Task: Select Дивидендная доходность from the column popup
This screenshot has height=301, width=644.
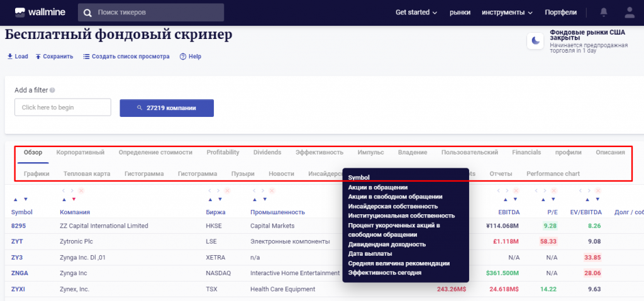Action: coord(387,244)
